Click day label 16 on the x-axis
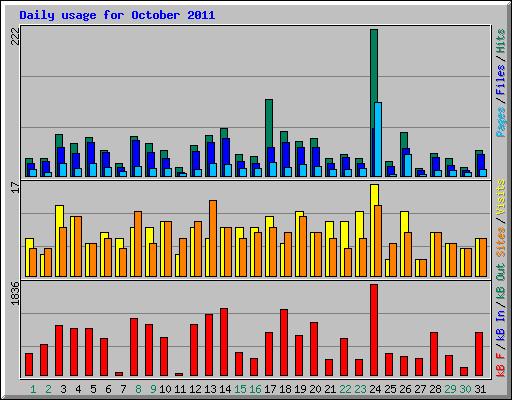Screen dimensions: 512x400 point(255,389)
